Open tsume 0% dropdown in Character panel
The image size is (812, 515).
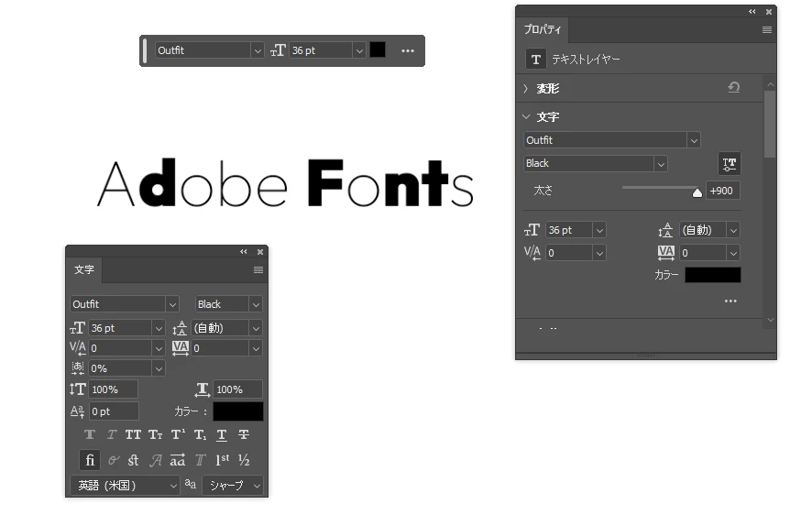coord(159,368)
